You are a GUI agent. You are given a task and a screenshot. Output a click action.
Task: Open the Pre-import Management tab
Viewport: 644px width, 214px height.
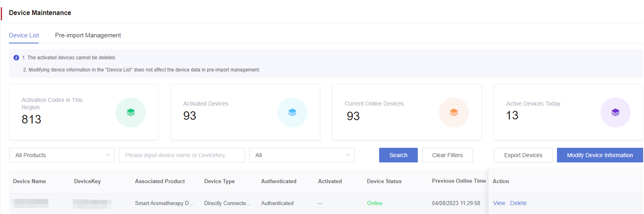pos(88,35)
